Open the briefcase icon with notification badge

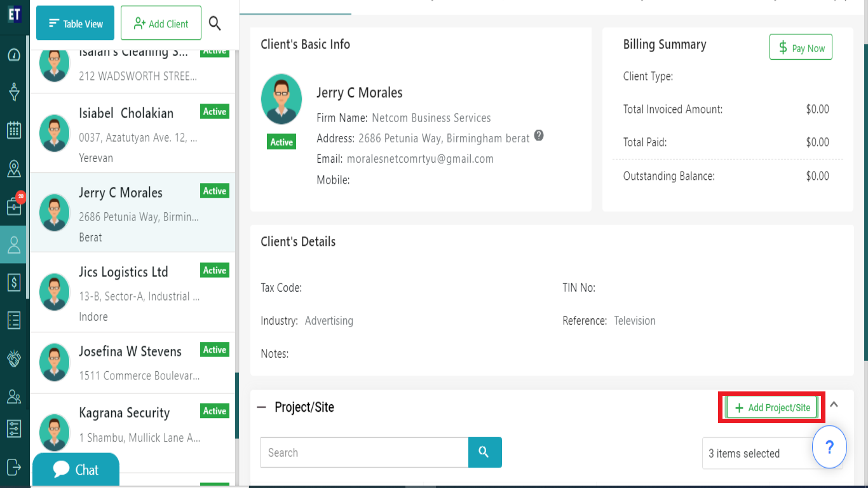[x=14, y=207]
